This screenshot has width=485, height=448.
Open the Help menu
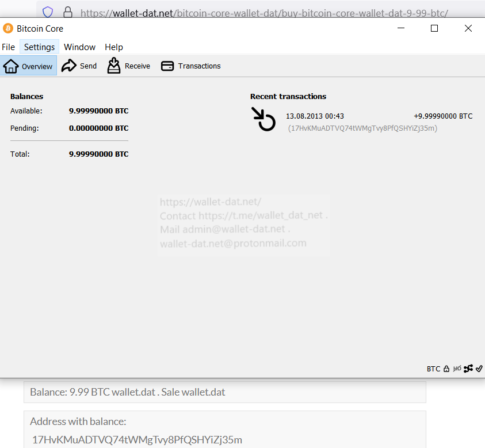[114, 47]
